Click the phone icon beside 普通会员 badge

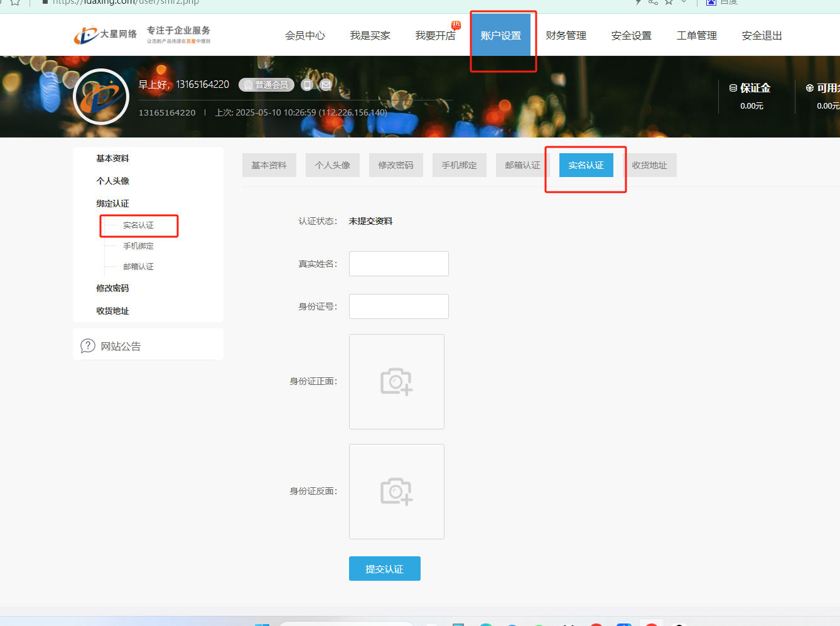pos(307,85)
